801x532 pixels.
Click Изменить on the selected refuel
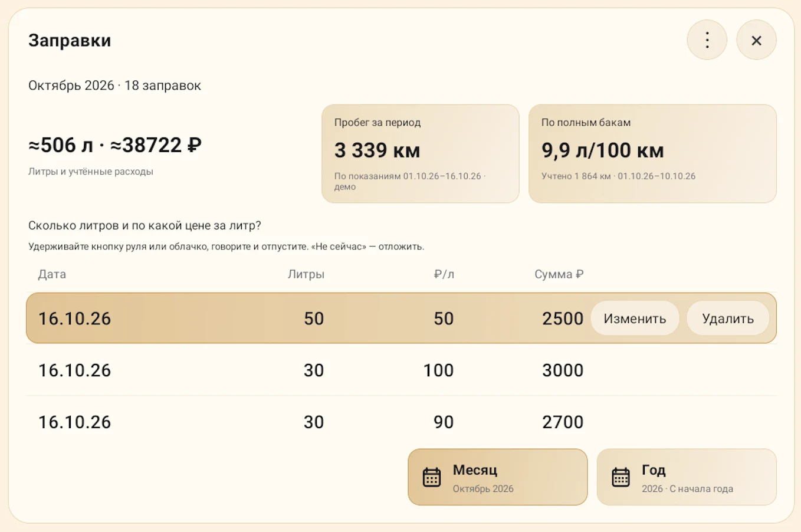[x=635, y=318]
